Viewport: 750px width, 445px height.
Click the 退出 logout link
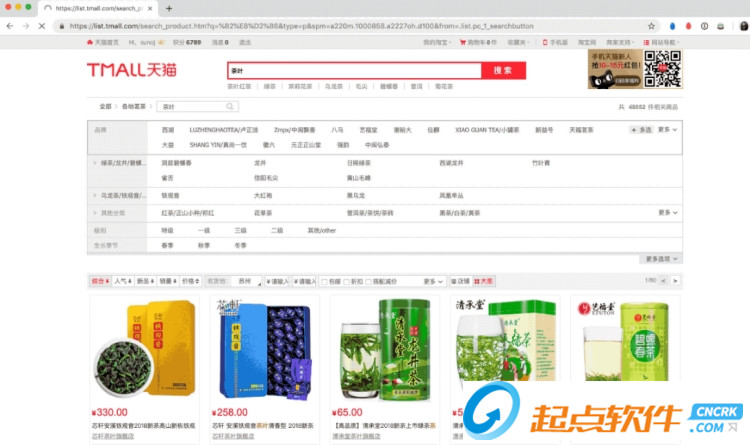(x=245, y=42)
